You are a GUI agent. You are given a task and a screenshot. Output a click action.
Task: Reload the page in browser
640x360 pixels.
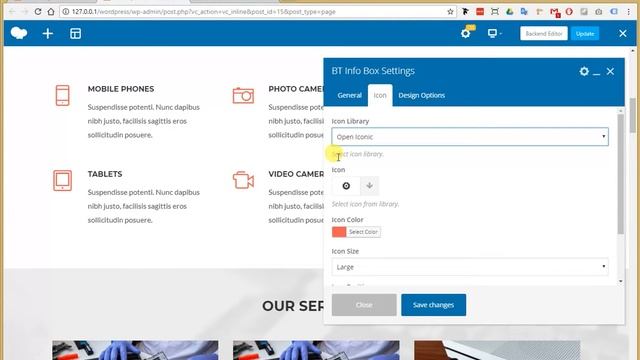point(38,12)
